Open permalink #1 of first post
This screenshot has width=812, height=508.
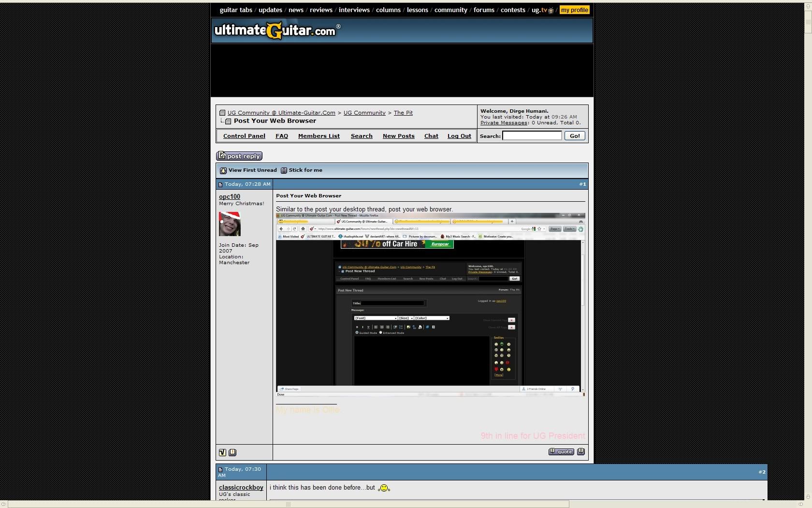582,184
